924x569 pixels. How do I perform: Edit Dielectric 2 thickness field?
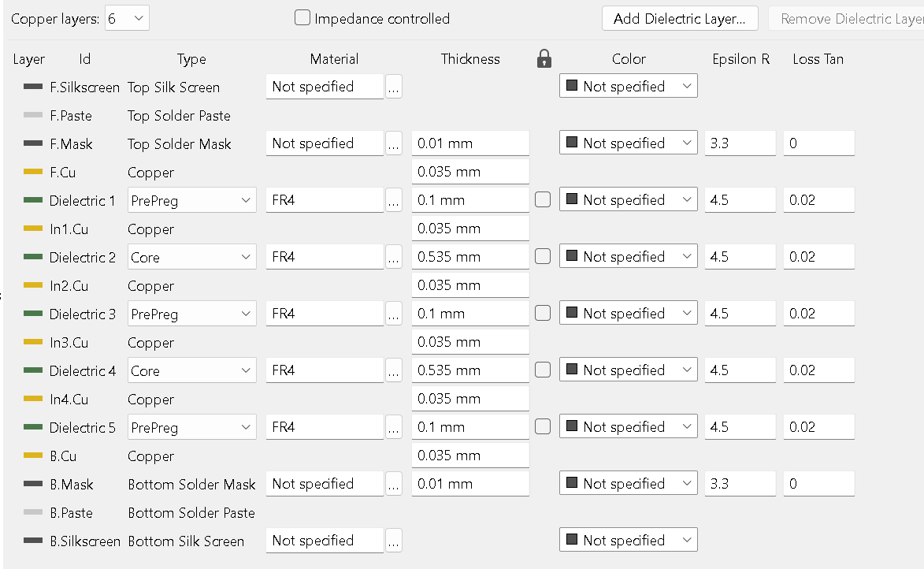point(470,256)
